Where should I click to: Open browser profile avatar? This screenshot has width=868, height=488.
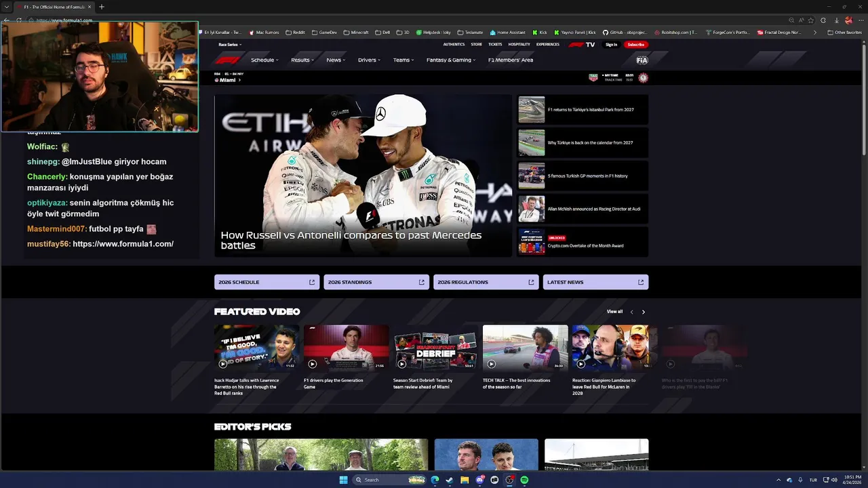[848, 20]
